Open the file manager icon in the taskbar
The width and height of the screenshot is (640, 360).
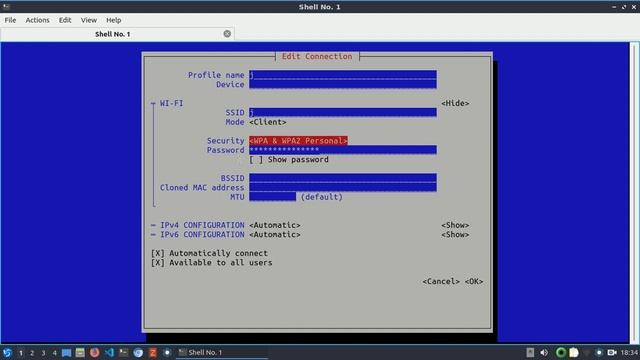[80, 352]
